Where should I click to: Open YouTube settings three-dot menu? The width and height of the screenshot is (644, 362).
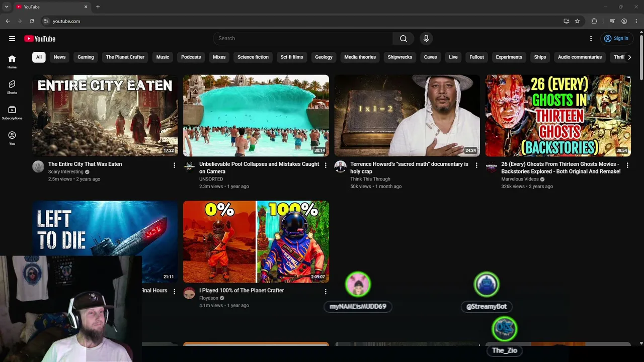591,39
